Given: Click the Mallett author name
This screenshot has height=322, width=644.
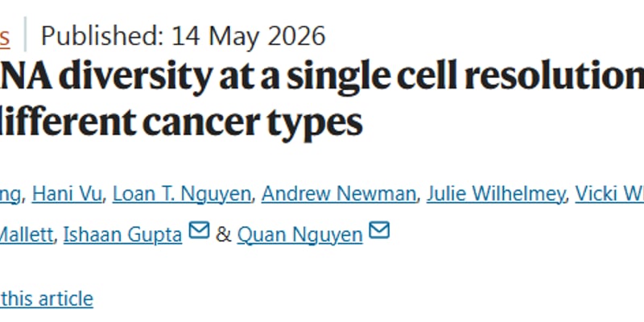Looking at the screenshot, I should 27,235.
